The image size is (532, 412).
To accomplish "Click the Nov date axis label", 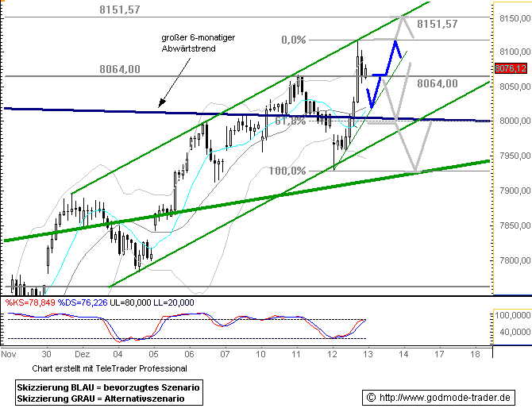I will [9, 354].
